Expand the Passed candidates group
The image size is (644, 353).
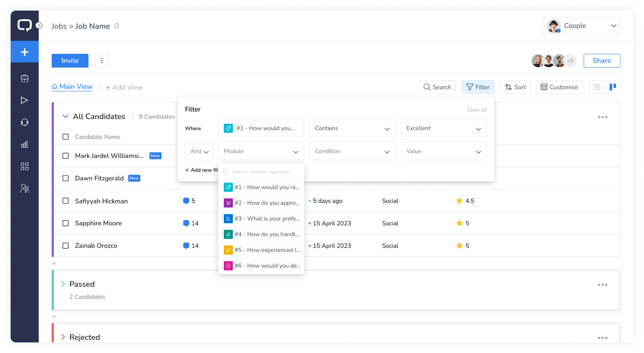pyautogui.click(x=63, y=284)
